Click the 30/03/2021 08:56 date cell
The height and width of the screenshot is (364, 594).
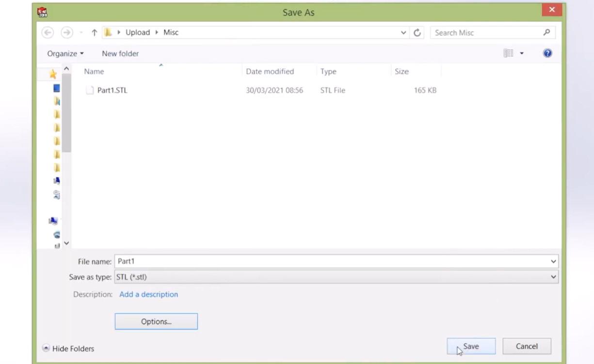(x=274, y=90)
